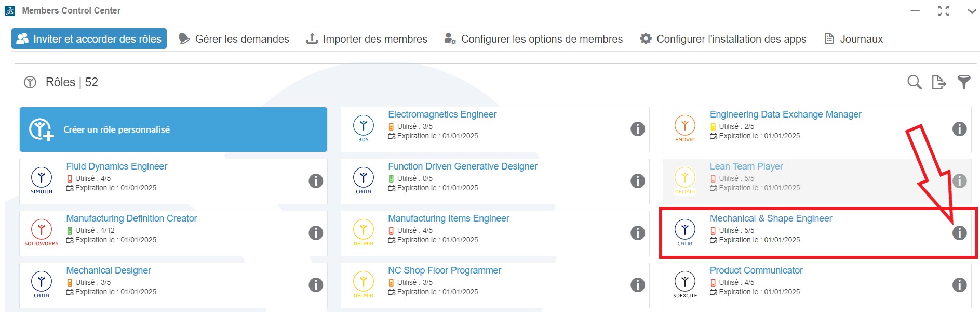The image size is (980, 312).
Task: Open info for NC Shop Floor Programmer
Action: point(637,285)
